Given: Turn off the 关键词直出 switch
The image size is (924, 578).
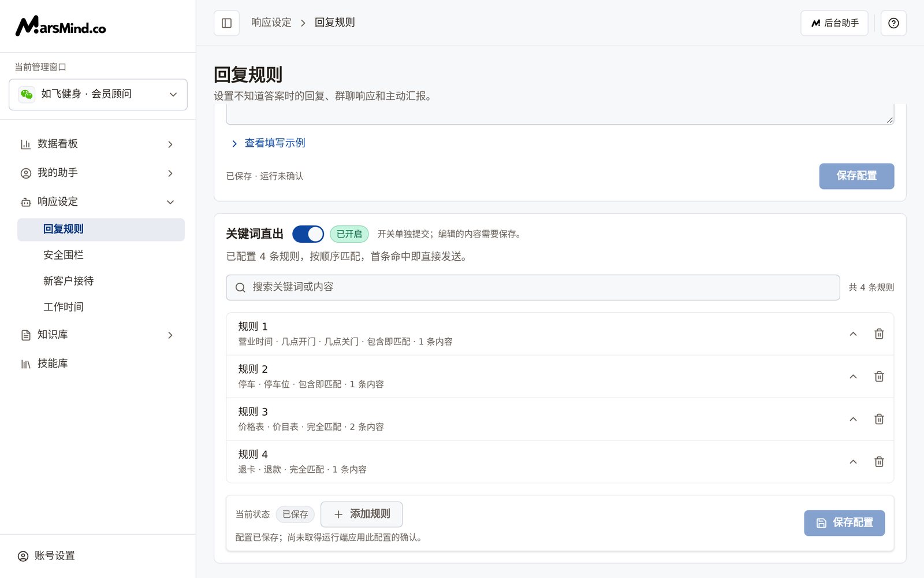Looking at the screenshot, I should pos(308,234).
